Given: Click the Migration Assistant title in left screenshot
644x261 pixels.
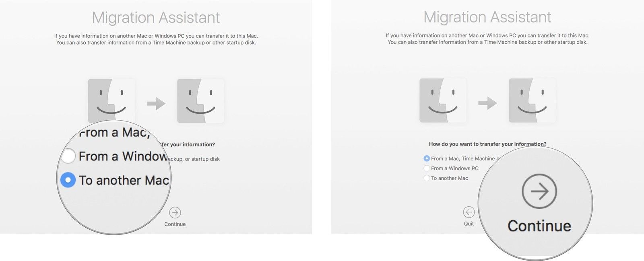Looking at the screenshot, I should 156,18.
